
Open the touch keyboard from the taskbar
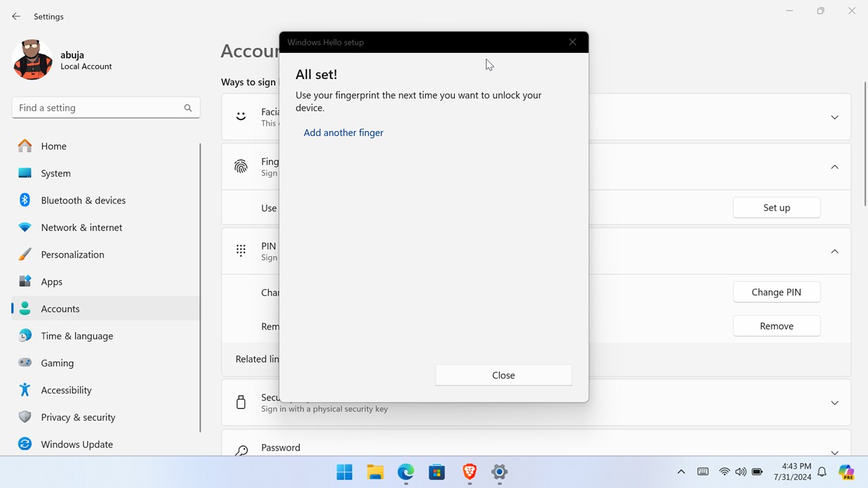click(703, 471)
